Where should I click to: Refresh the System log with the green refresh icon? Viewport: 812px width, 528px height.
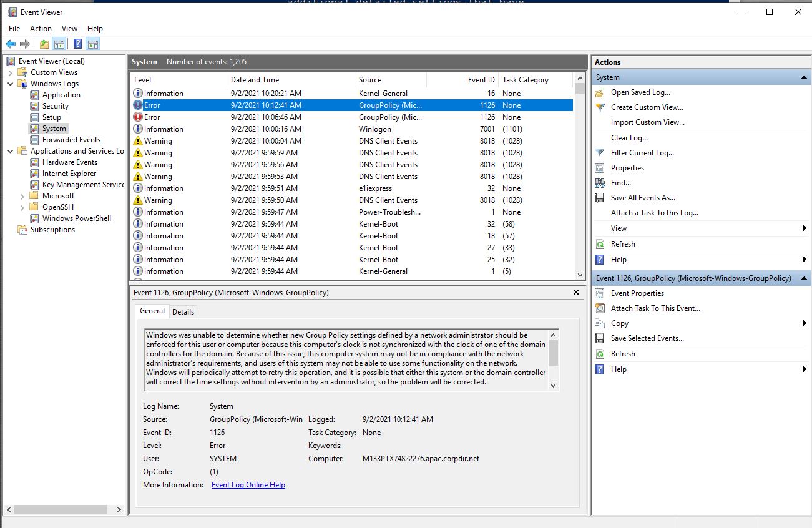point(600,243)
